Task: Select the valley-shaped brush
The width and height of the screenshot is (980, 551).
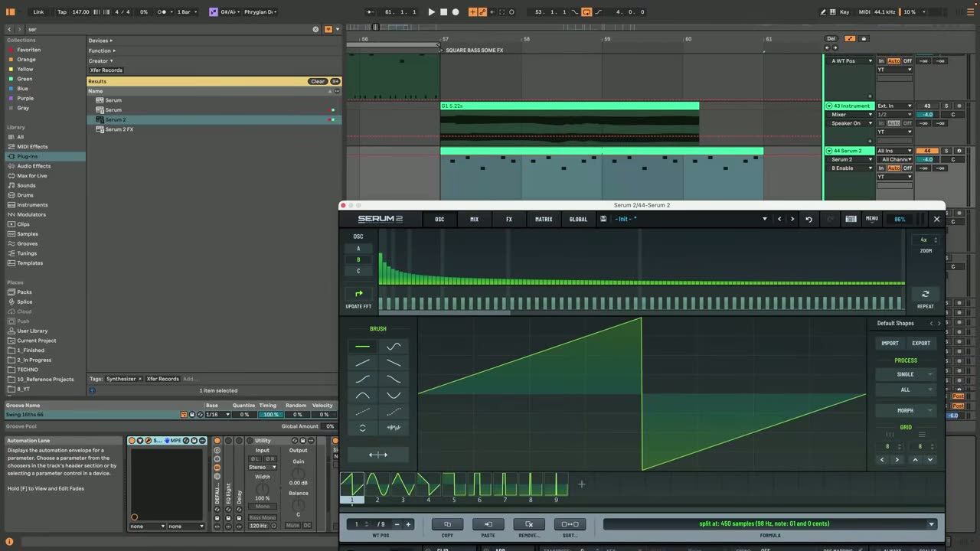Action: pos(394,395)
